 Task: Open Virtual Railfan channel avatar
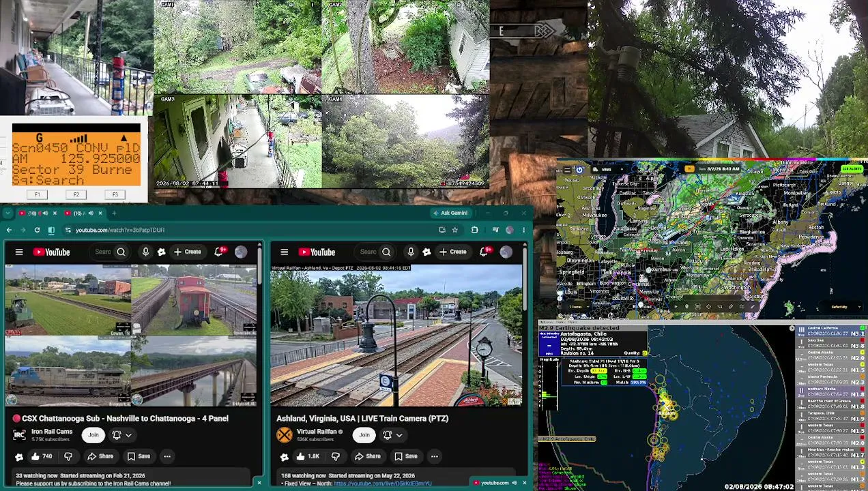pyautogui.click(x=285, y=435)
